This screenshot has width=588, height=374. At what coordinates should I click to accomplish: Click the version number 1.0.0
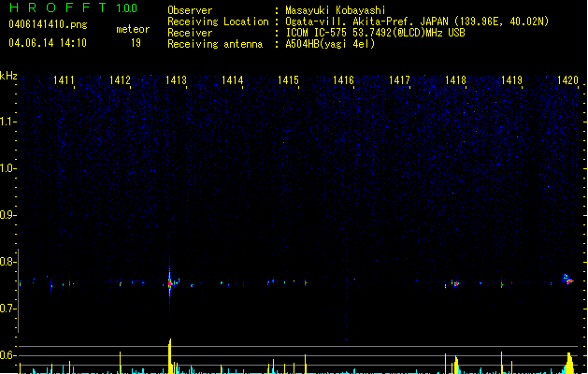(127, 8)
